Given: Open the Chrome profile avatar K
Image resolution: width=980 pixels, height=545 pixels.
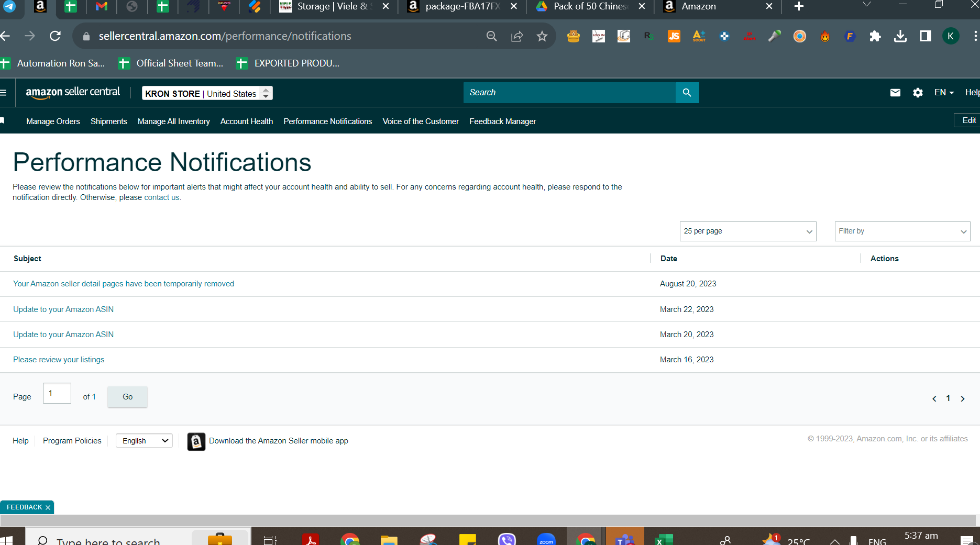Looking at the screenshot, I should pos(951,36).
